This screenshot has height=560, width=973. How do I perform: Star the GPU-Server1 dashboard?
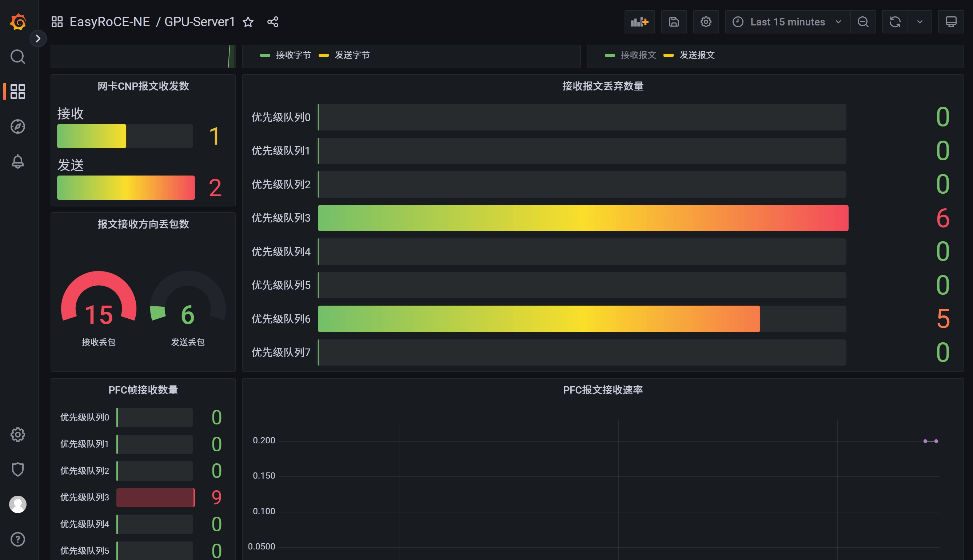point(248,22)
